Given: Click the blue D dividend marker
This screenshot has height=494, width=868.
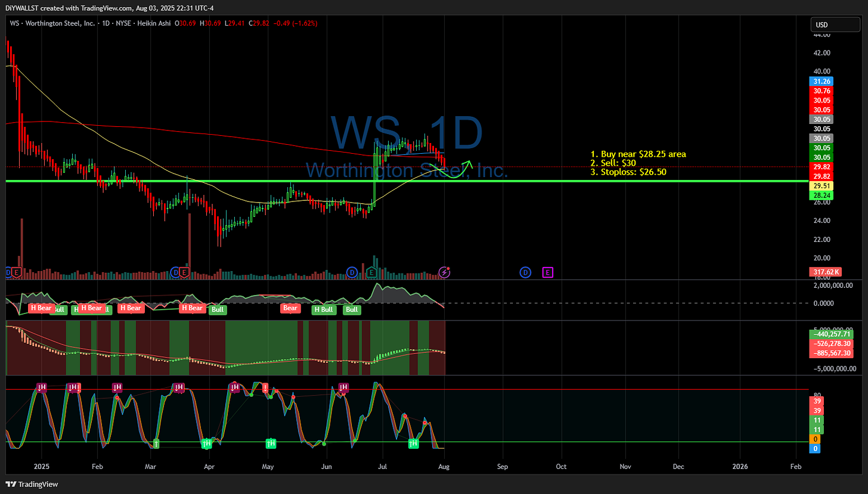Looking at the screenshot, I should tap(525, 272).
